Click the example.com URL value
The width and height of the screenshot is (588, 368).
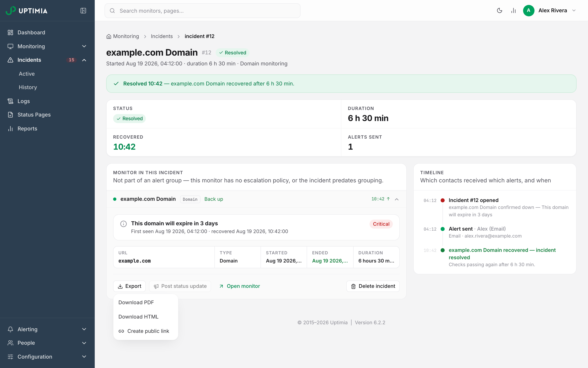coord(134,261)
